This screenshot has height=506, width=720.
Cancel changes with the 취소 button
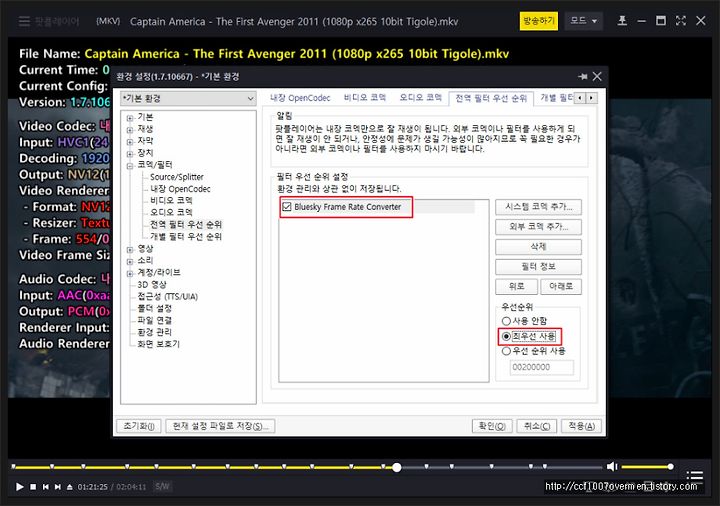(x=537, y=426)
